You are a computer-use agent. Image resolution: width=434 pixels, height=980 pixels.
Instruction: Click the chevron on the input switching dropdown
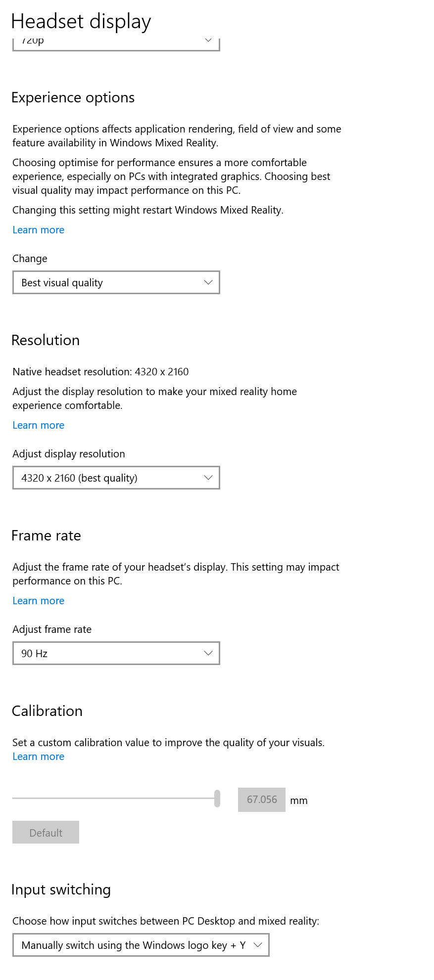click(258, 945)
